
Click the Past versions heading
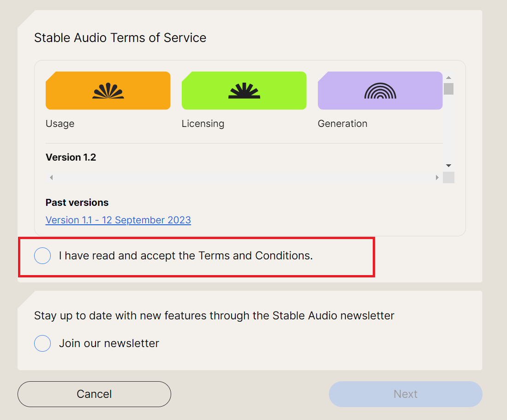(x=77, y=203)
